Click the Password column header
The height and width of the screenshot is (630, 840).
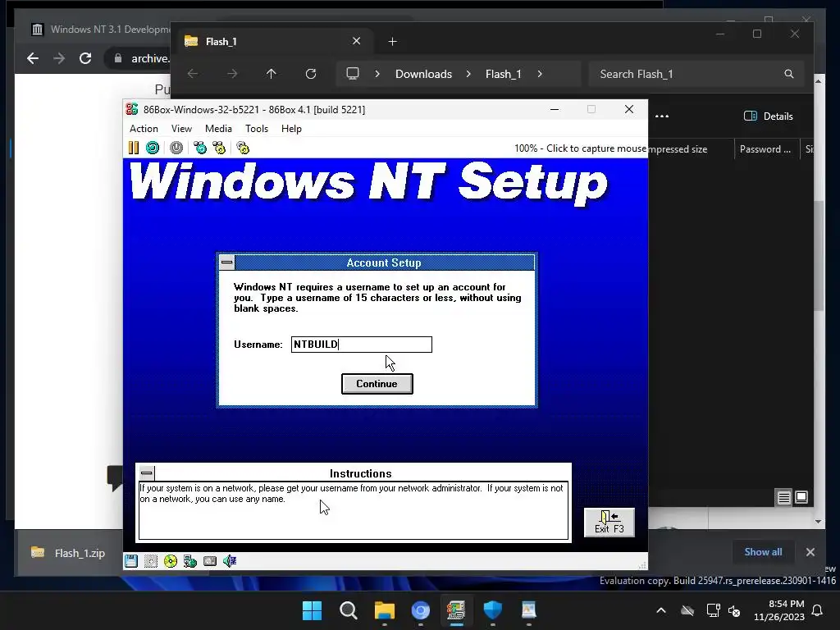[765, 149]
